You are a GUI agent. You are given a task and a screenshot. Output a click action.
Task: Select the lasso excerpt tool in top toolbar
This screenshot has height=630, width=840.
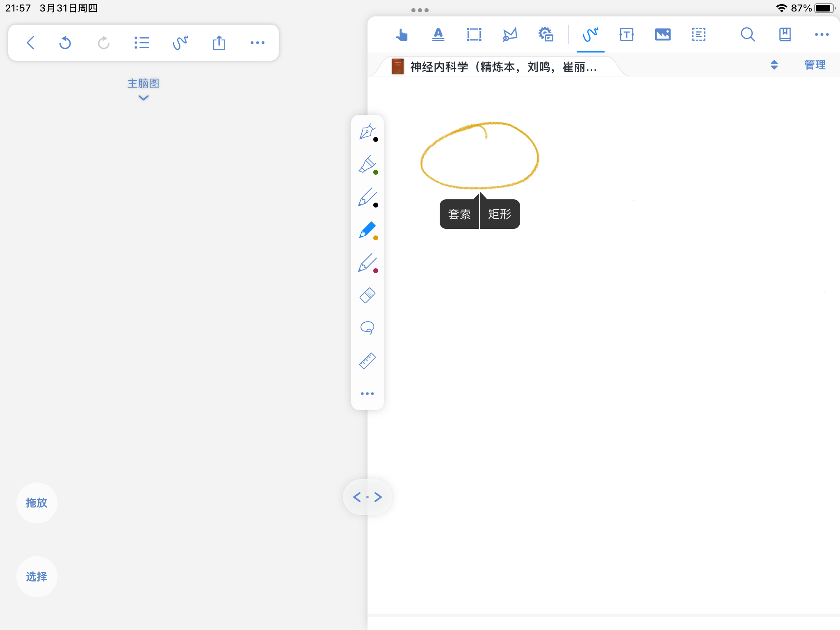(510, 34)
